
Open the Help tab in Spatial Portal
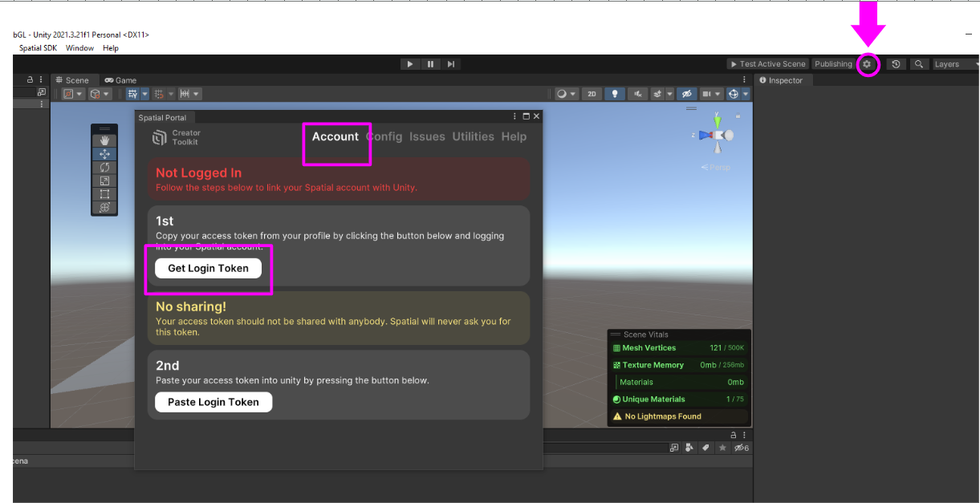pos(514,136)
